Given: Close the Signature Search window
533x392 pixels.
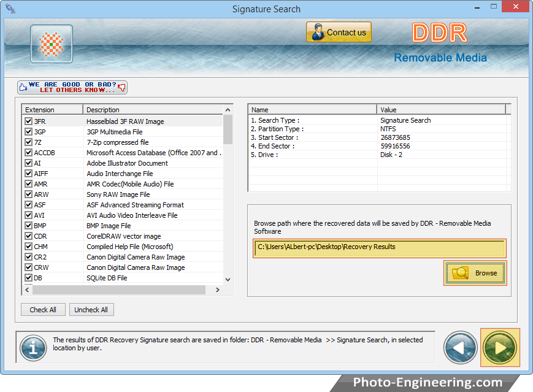Looking at the screenshot, I should pos(516,7).
